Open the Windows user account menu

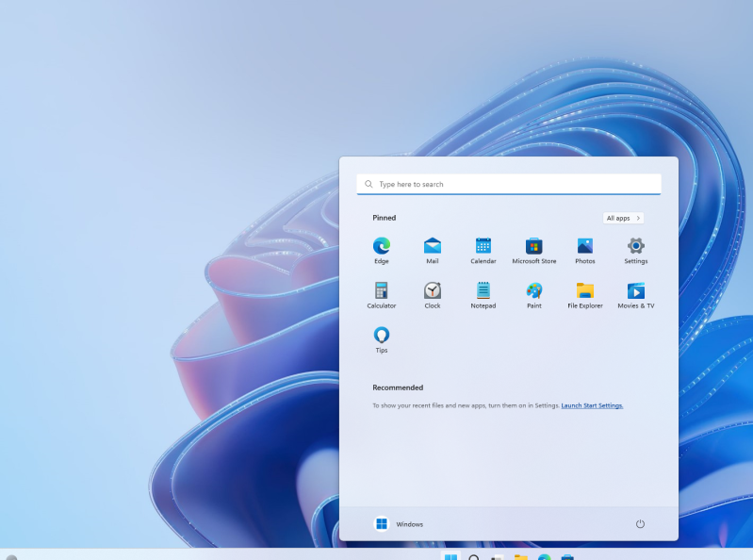pyautogui.click(x=399, y=524)
